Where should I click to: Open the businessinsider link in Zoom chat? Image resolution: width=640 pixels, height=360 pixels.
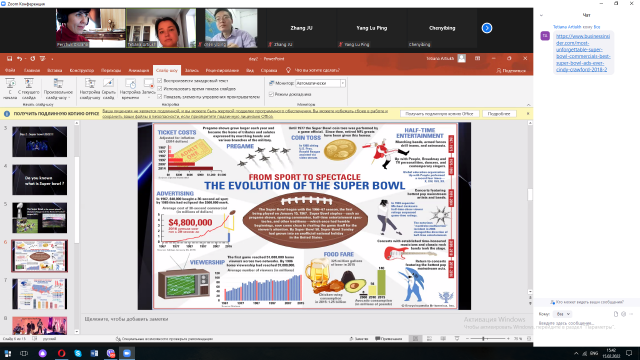(x=583, y=53)
